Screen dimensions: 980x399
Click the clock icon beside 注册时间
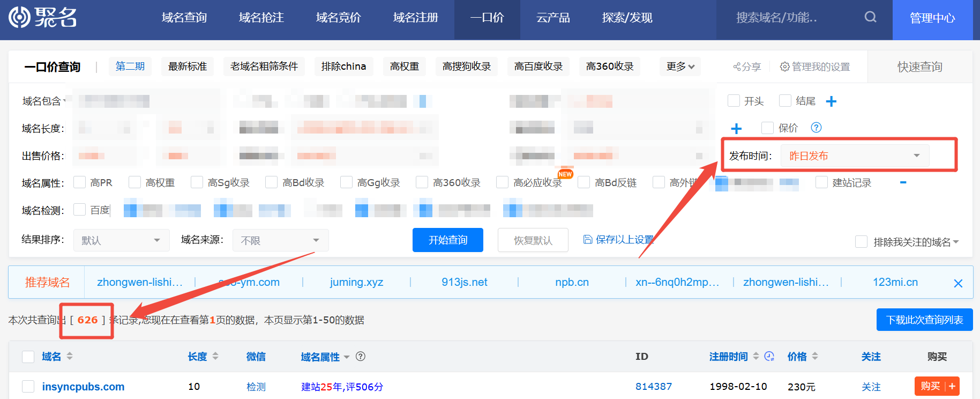tap(769, 356)
